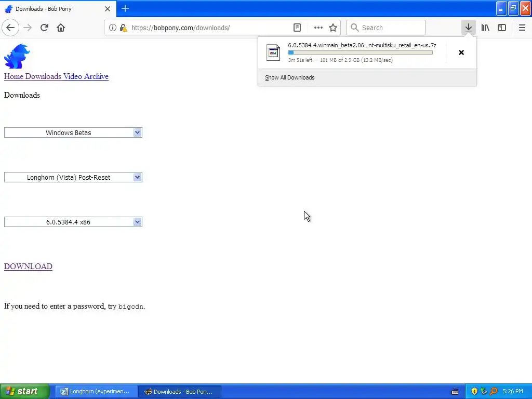Switch to Longhorn (experimen... taskbar window
The width and height of the screenshot is (532, 399).
pos(96,392)
